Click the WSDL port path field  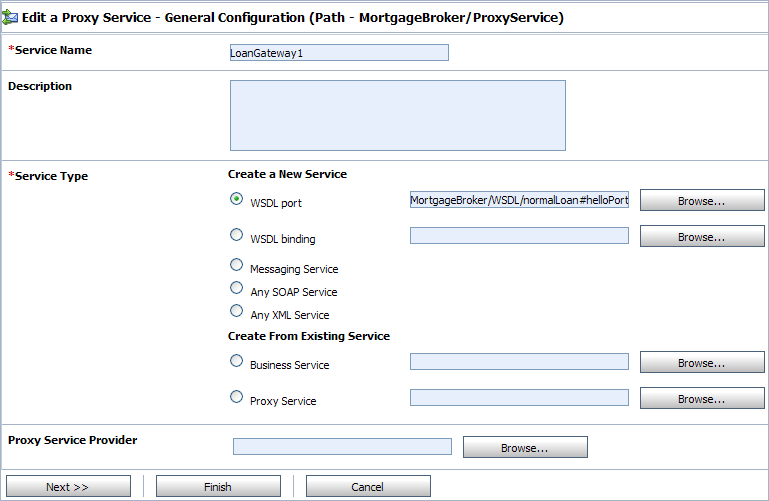point(519,200)
